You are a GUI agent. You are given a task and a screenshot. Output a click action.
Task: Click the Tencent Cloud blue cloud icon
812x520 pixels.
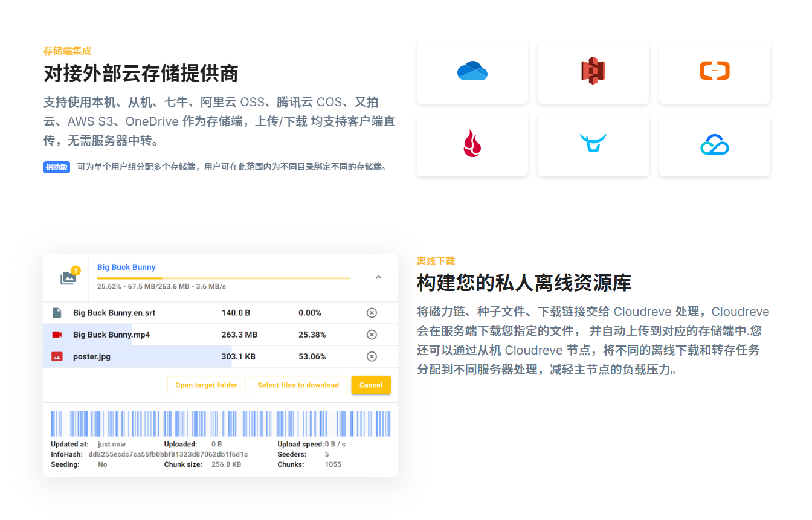(x=715, y=144)
